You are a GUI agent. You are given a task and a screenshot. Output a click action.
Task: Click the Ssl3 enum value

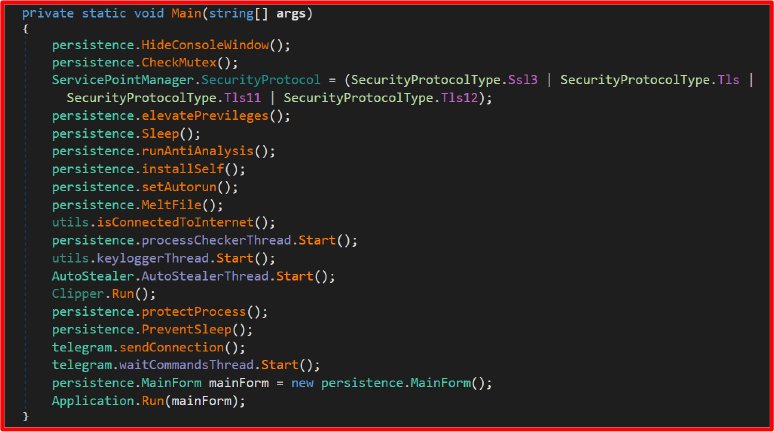[x=523, y=80]
